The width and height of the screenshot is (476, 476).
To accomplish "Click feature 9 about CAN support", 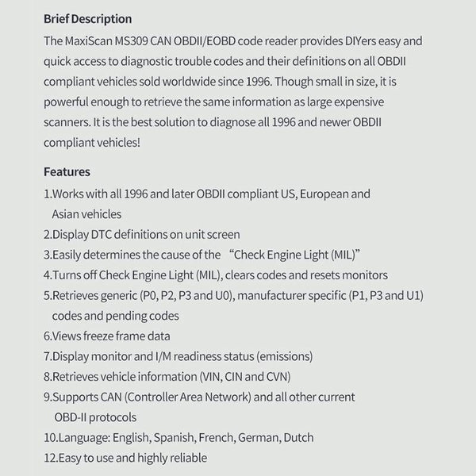I will pos(199,397).
